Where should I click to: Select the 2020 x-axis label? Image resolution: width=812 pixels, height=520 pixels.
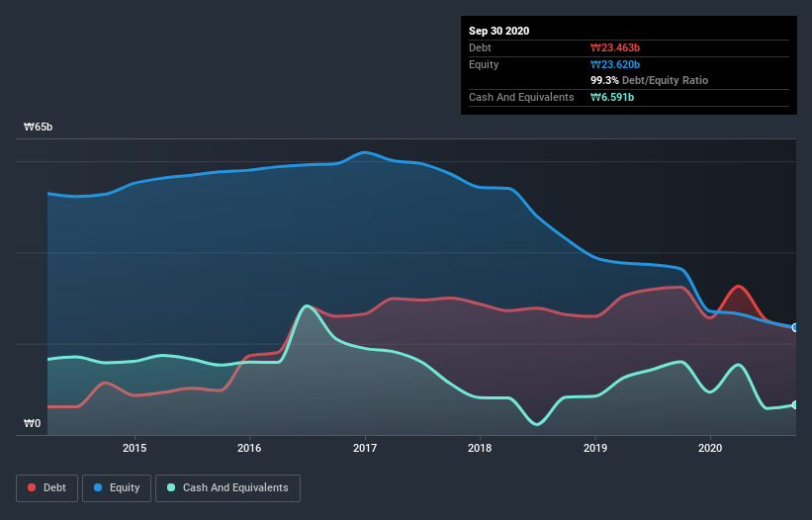point(710,448)
